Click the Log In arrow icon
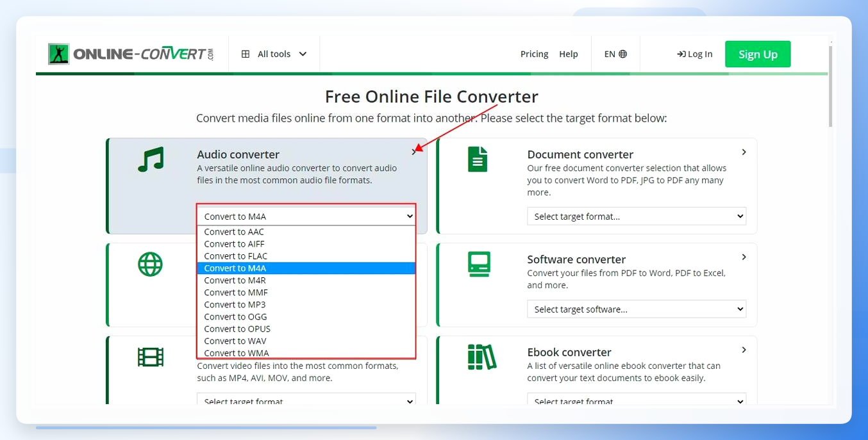 [681, 54]
